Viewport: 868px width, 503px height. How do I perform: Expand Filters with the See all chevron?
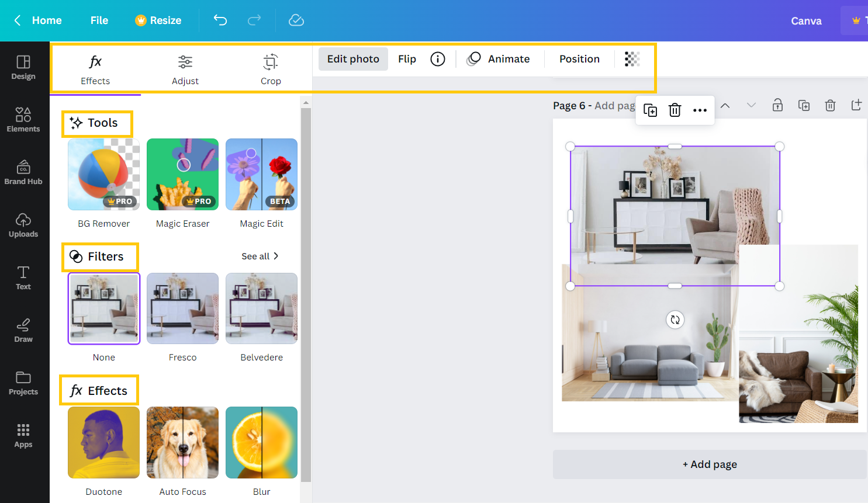pos(261,256)
